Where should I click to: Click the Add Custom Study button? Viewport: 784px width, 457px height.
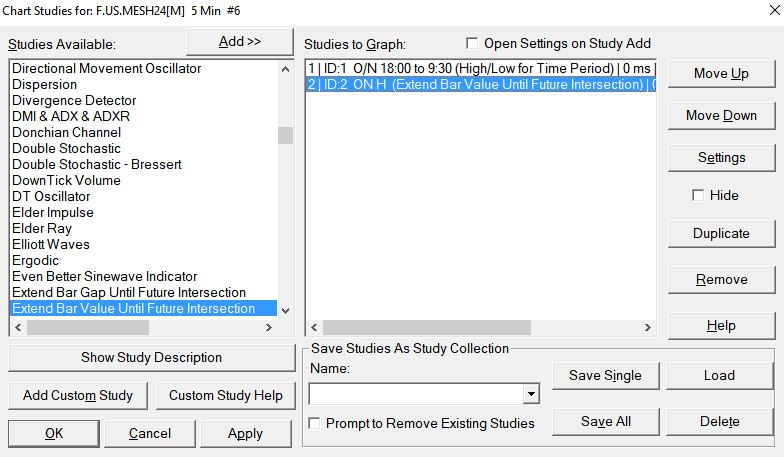pos(78,396)
